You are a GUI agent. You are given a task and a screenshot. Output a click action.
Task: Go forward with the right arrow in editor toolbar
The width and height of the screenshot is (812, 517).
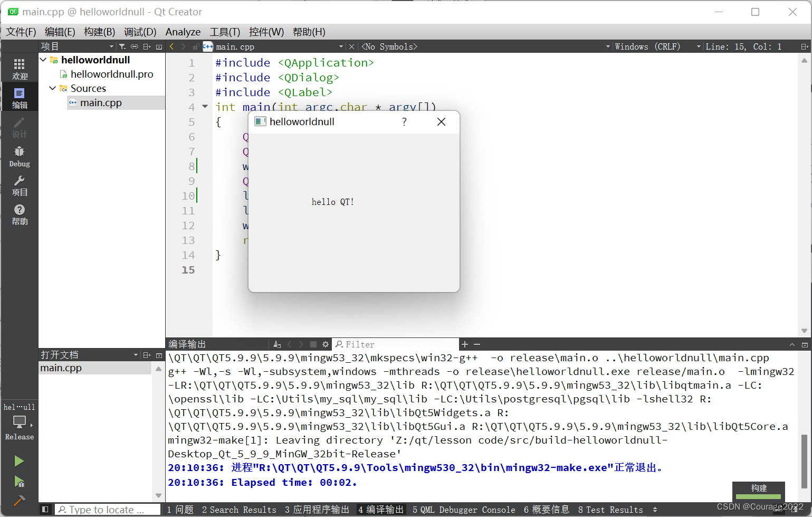pyautogui.click(x=184, y=46)
